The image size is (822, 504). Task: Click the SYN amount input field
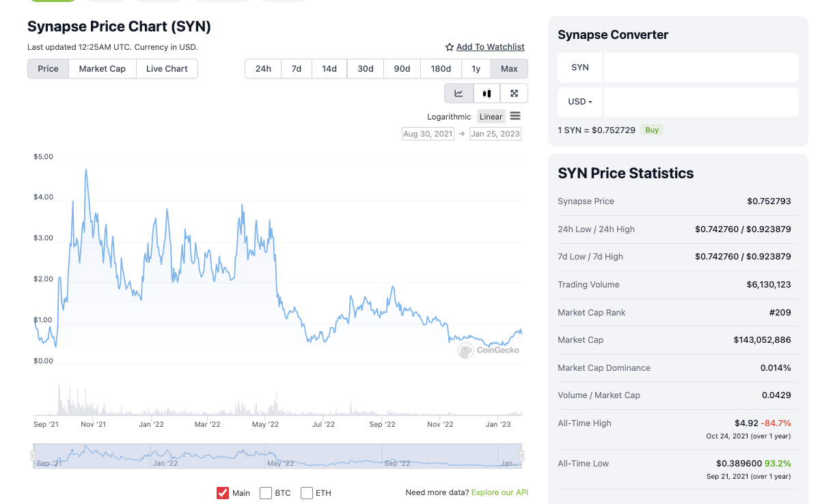tap(700, 68)
